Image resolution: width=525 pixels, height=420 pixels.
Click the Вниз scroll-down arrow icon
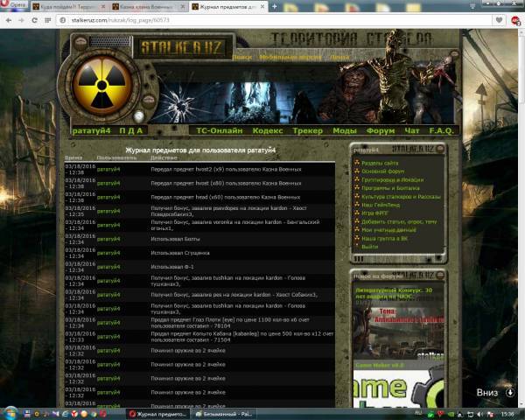click(511, 393)
